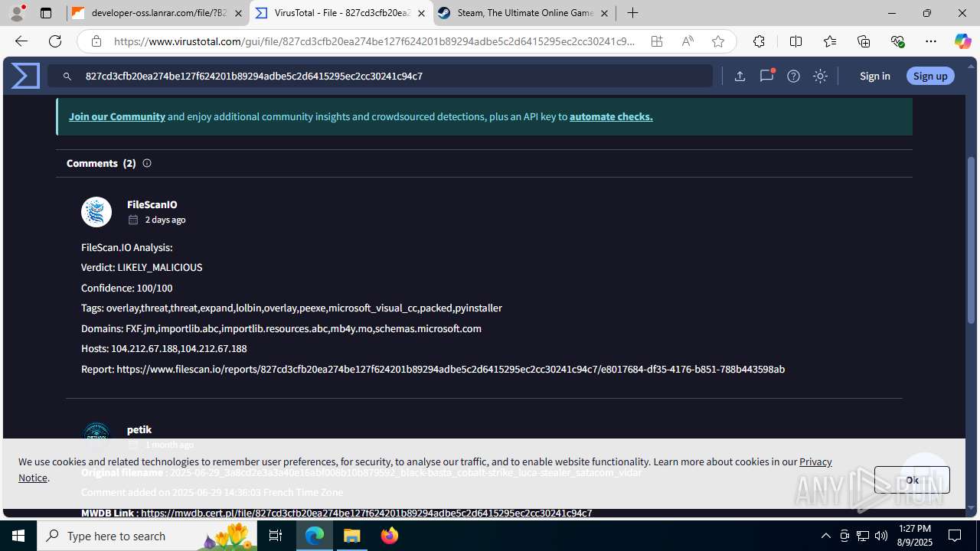980x551 pixels.
Task: Click the Verdict: LIKELY_MALICIOUS text
Action: pyautogui.click(x=142, y=267)
